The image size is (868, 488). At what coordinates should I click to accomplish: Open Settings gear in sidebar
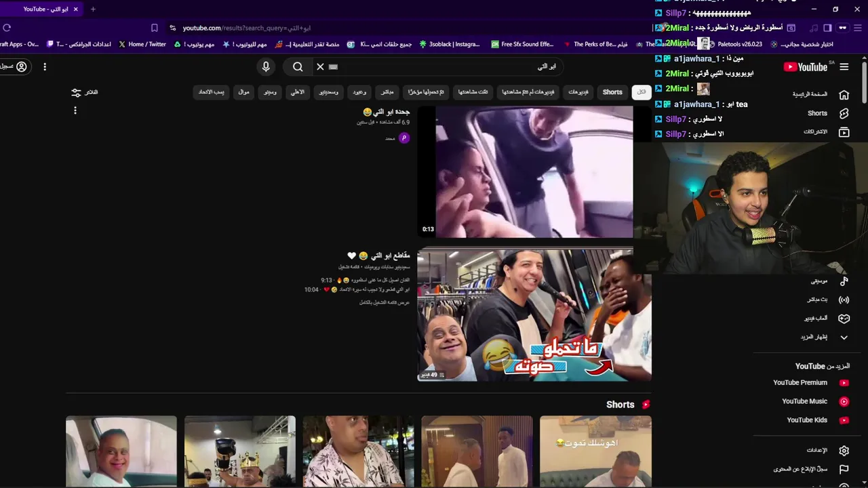tap(844, 450)
